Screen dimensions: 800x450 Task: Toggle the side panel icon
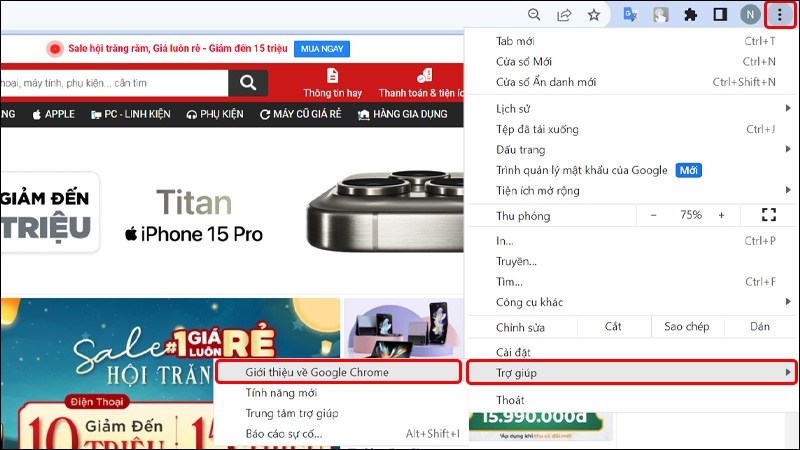tap(720, 15)
